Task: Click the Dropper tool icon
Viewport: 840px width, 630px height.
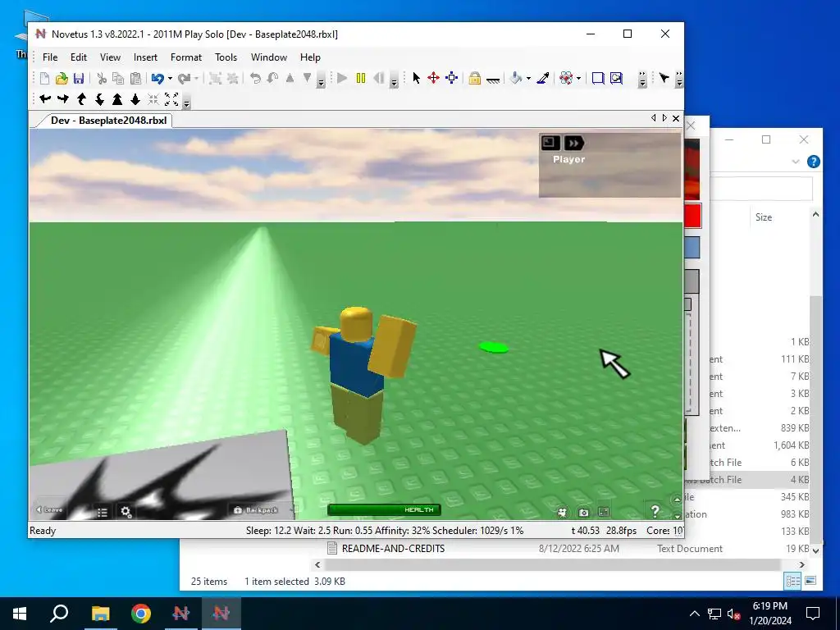Action: 543,78
